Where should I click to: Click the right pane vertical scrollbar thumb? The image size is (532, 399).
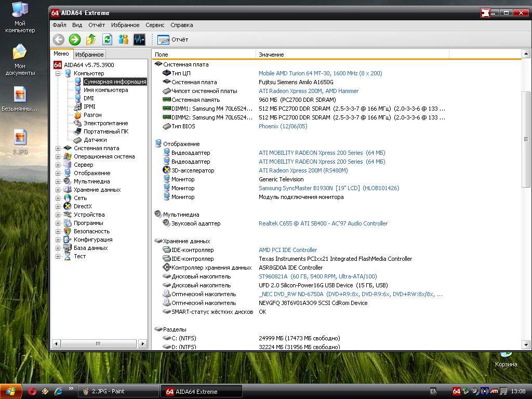[526, 139]
